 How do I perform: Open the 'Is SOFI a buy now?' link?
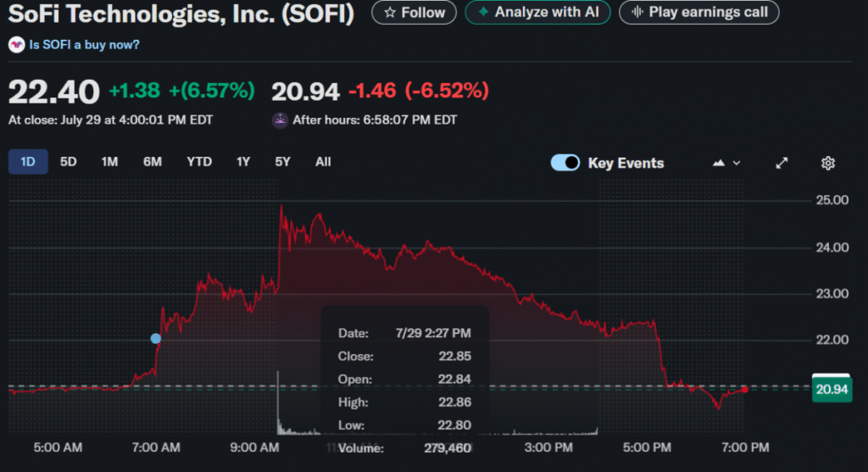pyautogui.click(x=85, y=45)
